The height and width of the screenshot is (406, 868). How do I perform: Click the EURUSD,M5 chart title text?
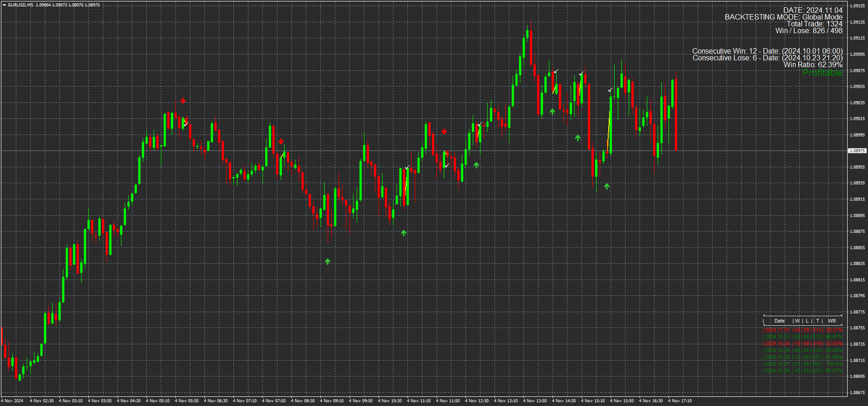click(21, 5)
